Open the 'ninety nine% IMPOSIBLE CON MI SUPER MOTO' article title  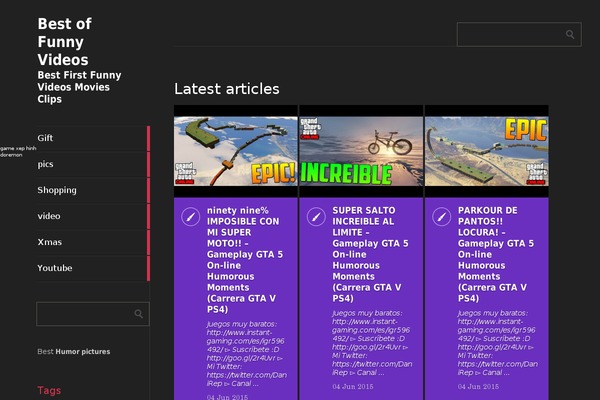245,260
